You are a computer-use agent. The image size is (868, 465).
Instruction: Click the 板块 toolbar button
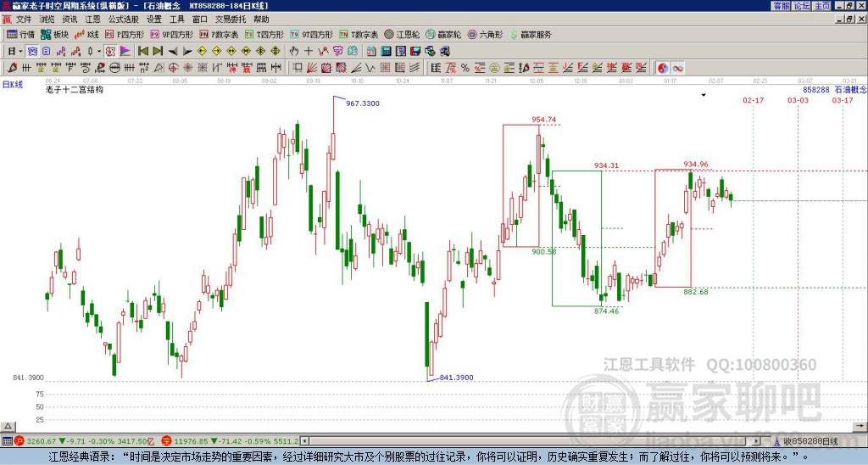(x=54, y=34)
